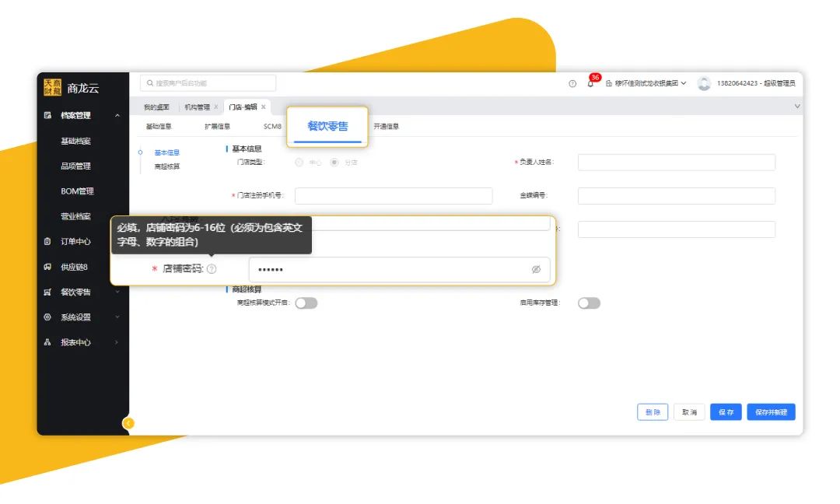Expand the 系统设置 sidebar chevron

click(117, 317)
